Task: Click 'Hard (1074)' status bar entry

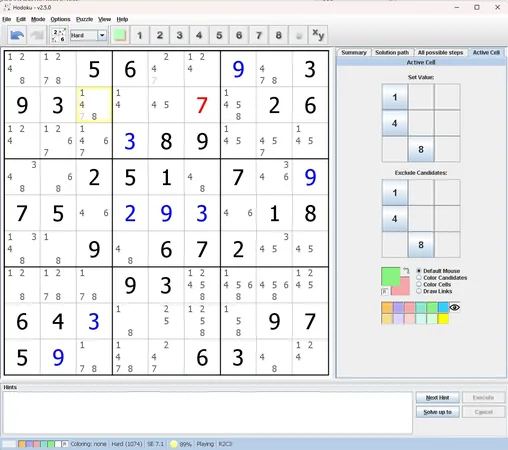Action: click(x=127, y=444)
